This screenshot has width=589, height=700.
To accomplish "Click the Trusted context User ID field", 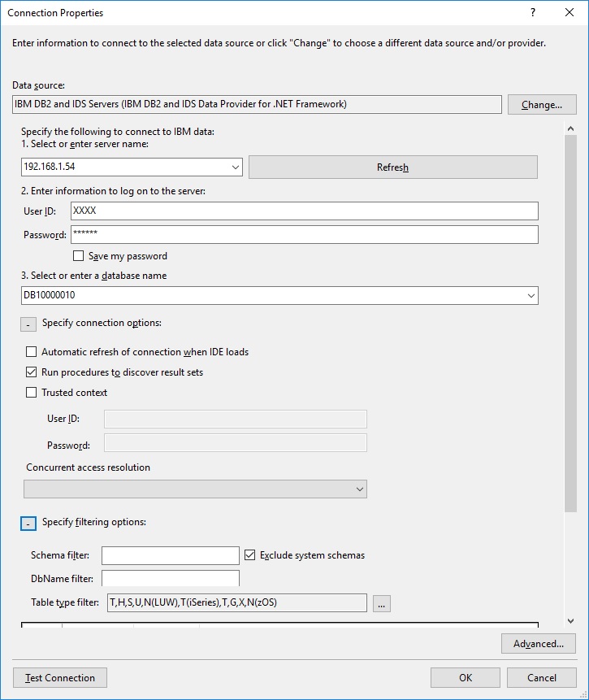I will (x=236, y=420).
